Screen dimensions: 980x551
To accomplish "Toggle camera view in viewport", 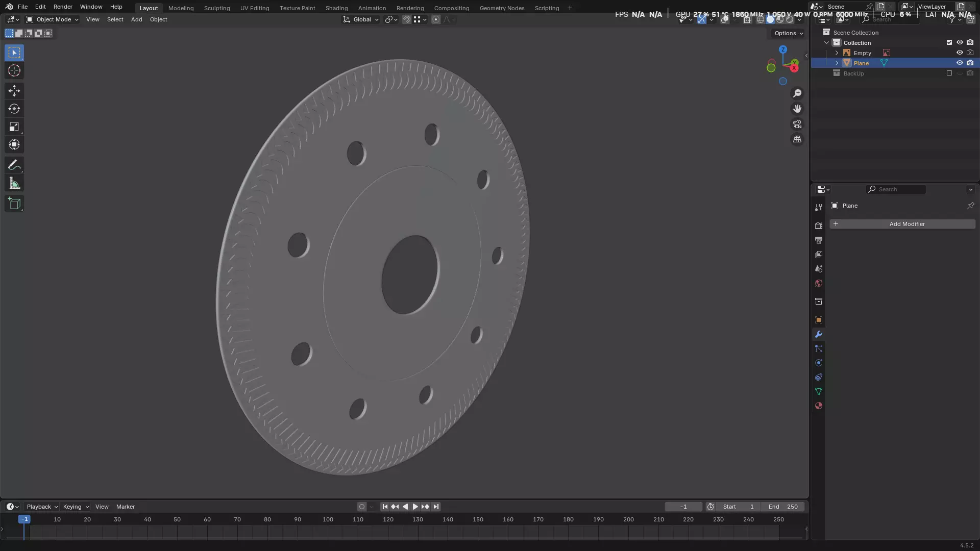I will pos(797,124).
